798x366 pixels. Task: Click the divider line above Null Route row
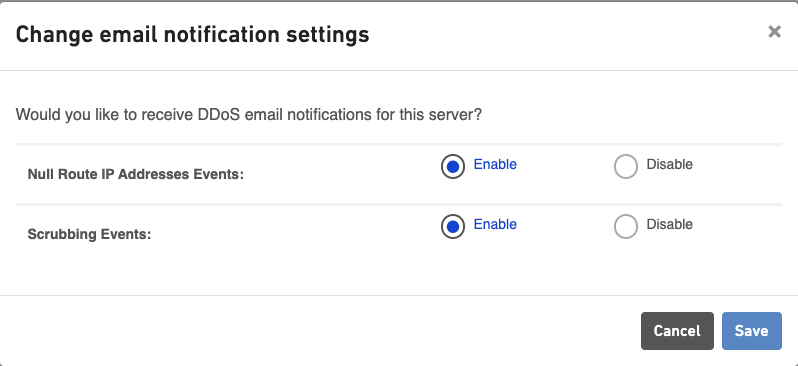[x=398, y=145]
